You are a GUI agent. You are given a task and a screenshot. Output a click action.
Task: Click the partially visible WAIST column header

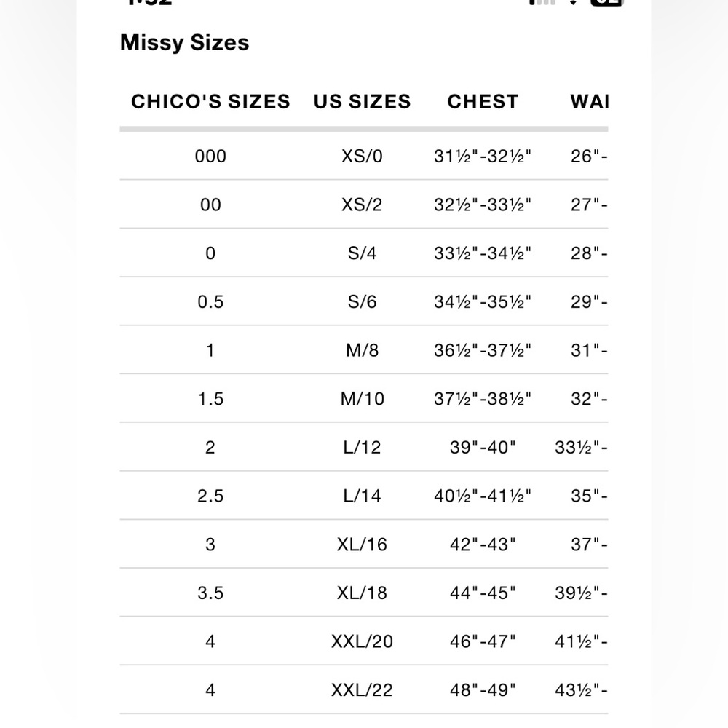click(x=589, y=102)
